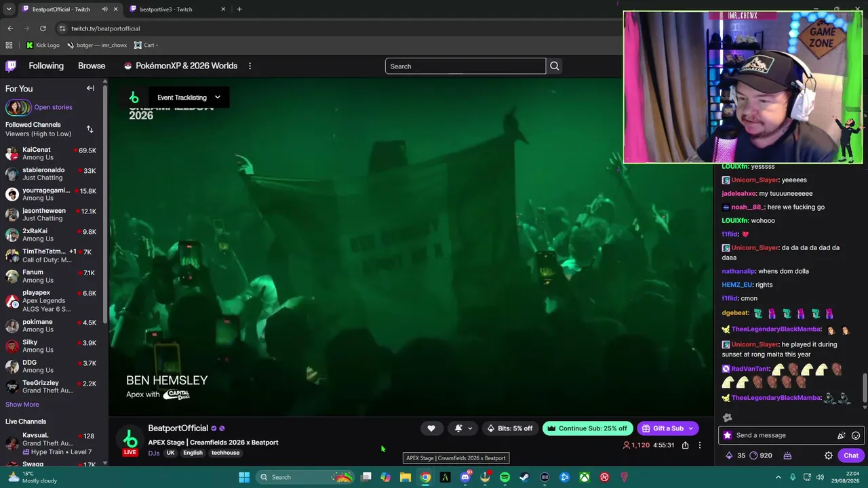Click the browser address bar URL
Viewport: 868px width, 488px height.
[x=106, y=28]
